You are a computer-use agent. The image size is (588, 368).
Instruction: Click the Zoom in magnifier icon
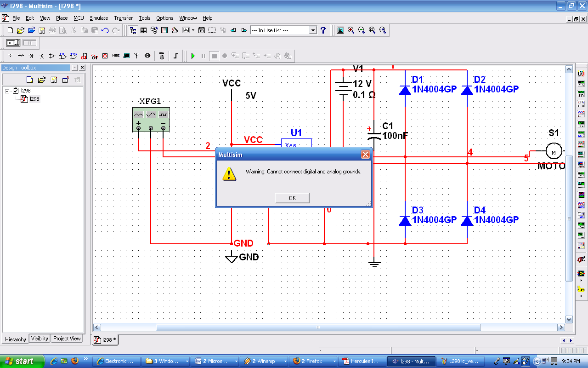pyautogui.click(x=351, y=30)
